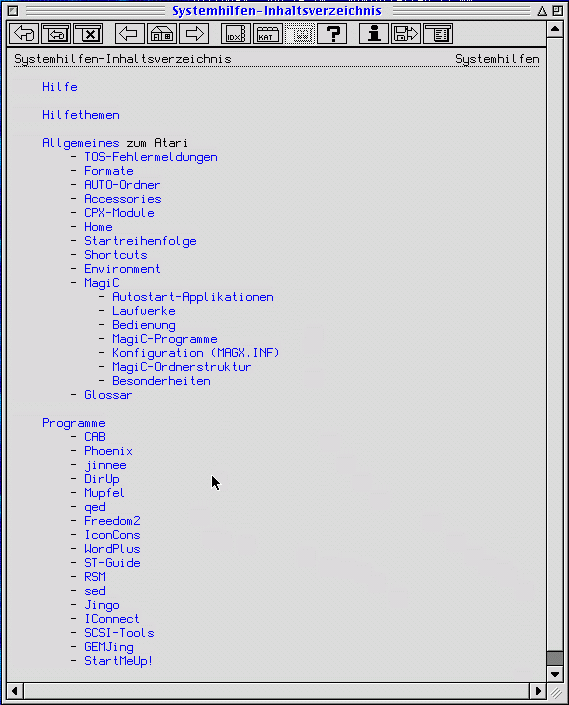The image size is (569, 705).
Task: Open the GEMJing program help
Action: (109, 647)
